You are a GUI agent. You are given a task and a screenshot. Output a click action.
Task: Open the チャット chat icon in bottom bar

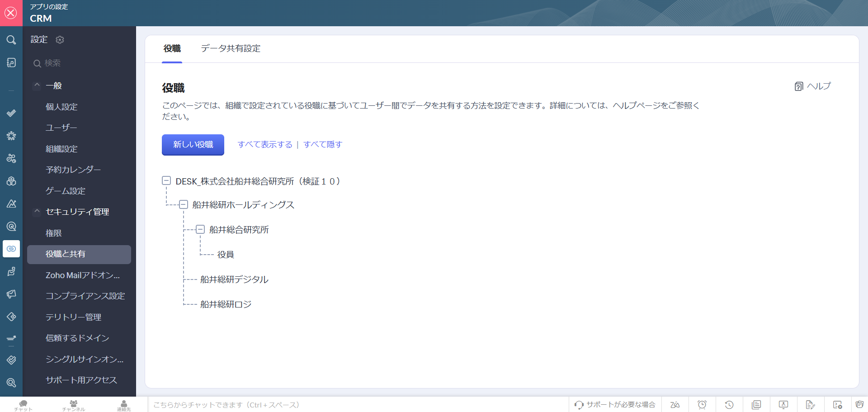pos(23,405)
